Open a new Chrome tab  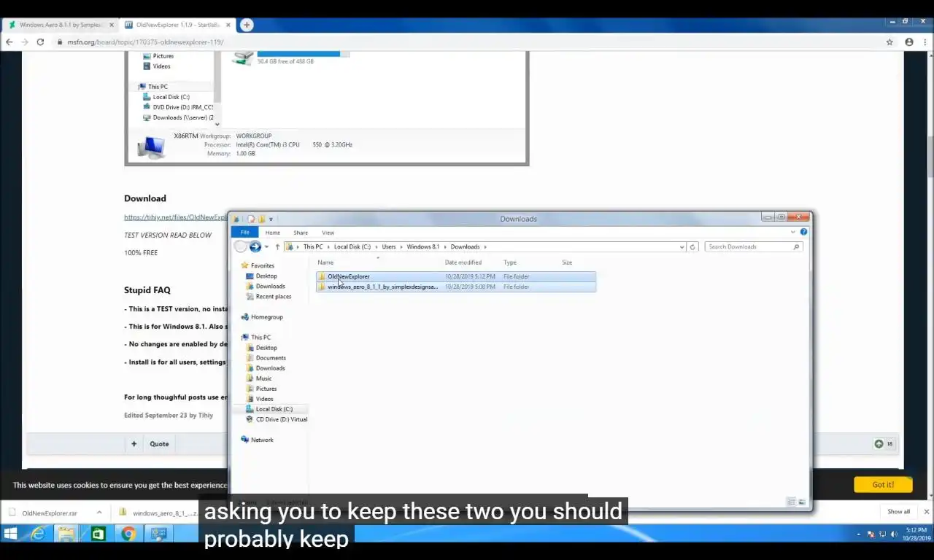(247, 25)
